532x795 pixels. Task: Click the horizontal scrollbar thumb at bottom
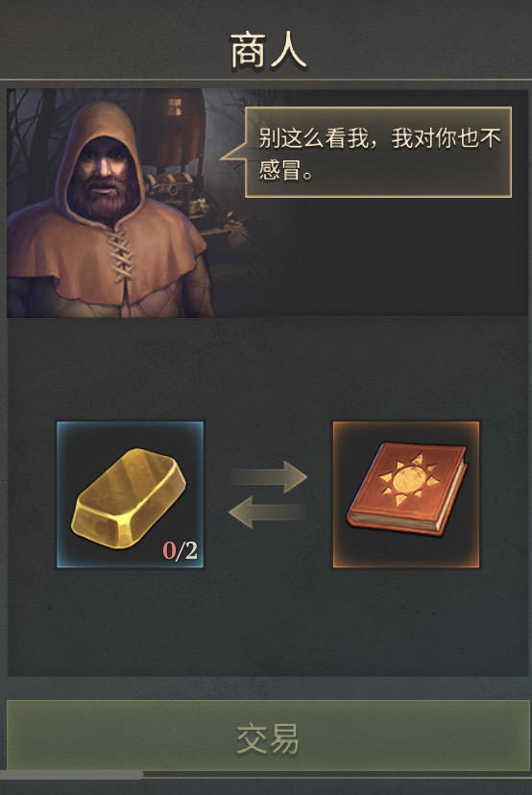(72, 775)
